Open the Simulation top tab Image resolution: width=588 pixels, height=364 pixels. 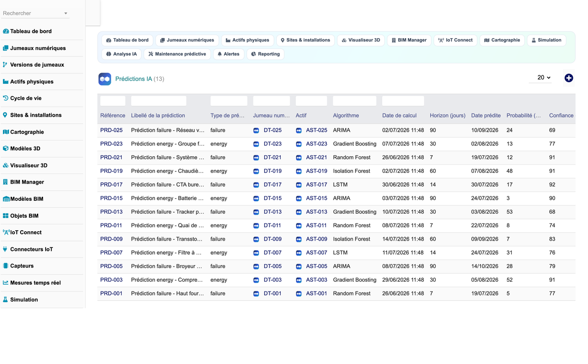coord(546,40)
